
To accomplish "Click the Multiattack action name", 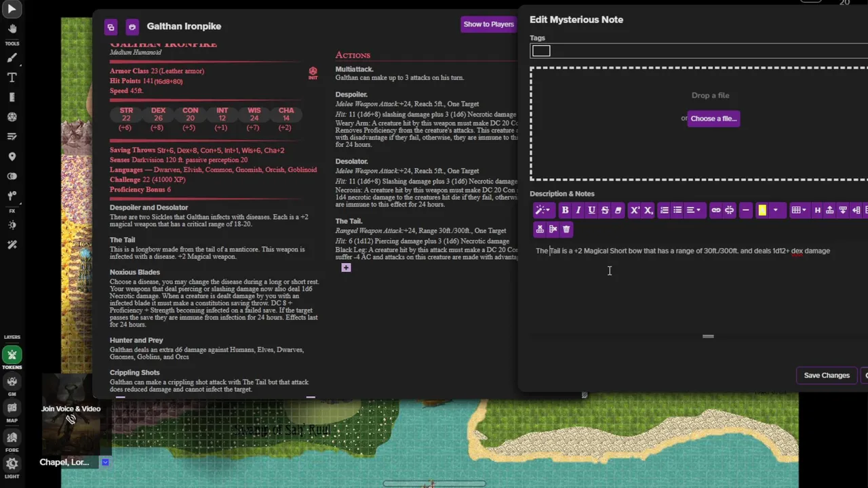I will tap(354, 69).
